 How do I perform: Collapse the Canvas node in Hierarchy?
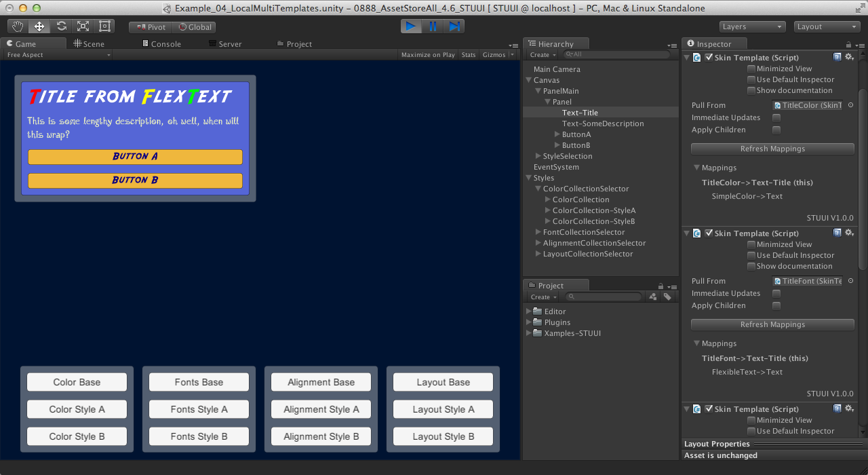click(528, 80)
